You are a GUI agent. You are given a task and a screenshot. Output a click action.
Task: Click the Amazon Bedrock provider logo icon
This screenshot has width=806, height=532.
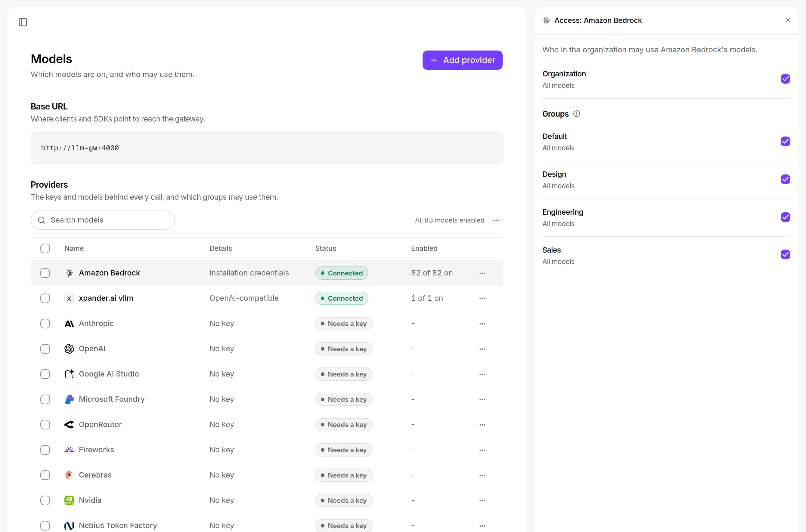click(69, 273)
